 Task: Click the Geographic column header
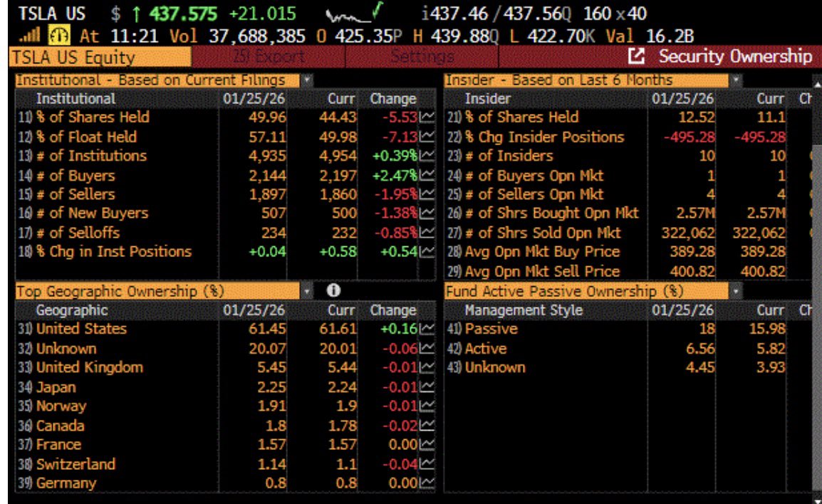pyautogui.click(x=72, y=310)
